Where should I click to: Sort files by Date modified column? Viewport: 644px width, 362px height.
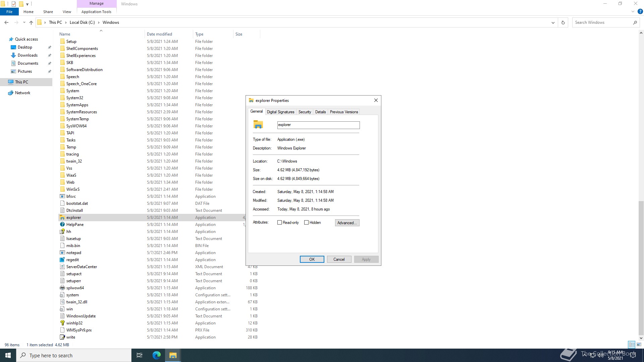point(169,34)
